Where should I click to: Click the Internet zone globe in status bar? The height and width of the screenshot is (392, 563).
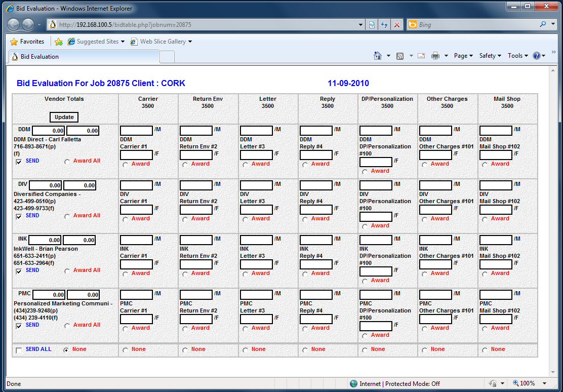[353, 384]
